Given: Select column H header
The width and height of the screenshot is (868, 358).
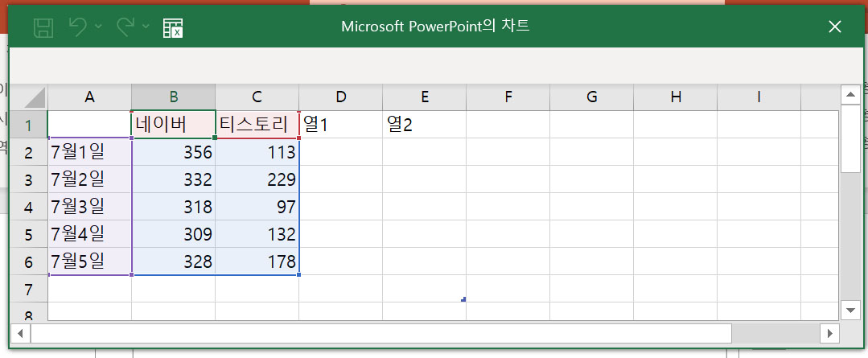Looking at the screenshot, I should [675, 97].
